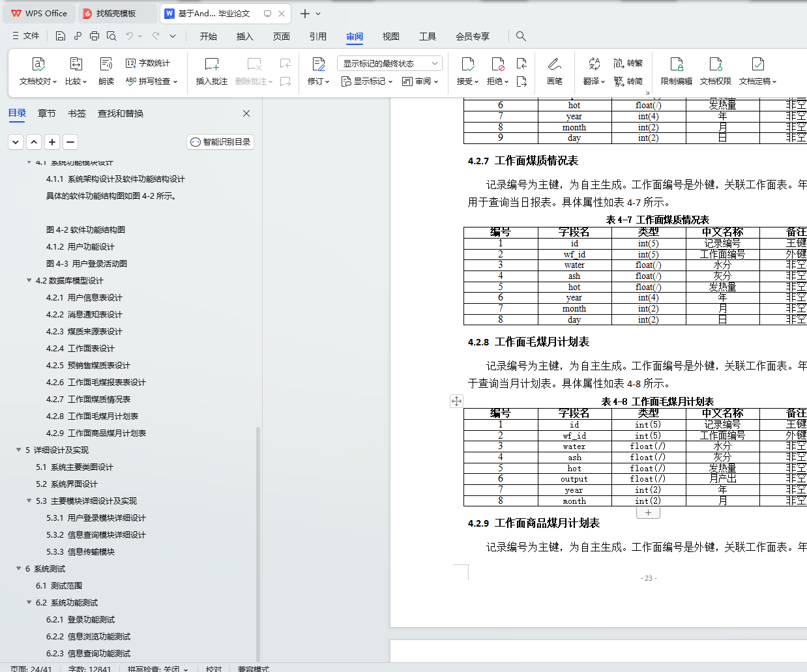Open the 比较 compare documents tool
The height and width of the screenshot is (672, 807).
[x=76, y=71]
